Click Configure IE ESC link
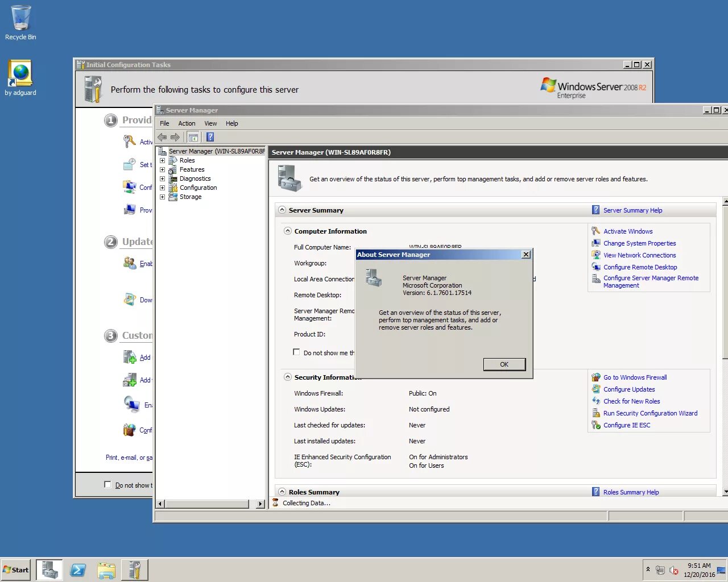Viewport: 728px width, 582px height. click(626, 425)
